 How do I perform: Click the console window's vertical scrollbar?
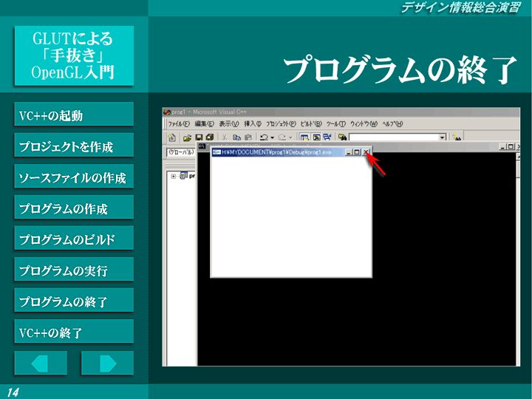click(x=518, y=258)
